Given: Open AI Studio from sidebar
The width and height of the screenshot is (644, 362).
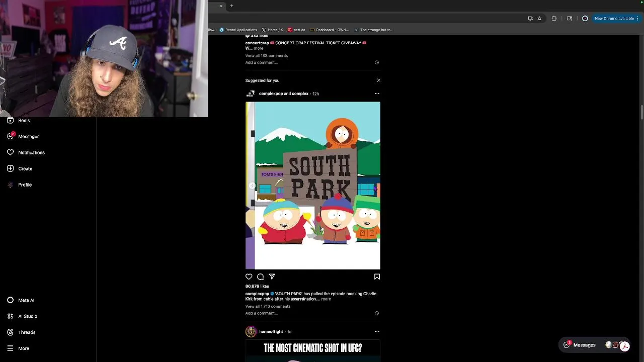Looking at the screenshot, I should pos(23,316).
